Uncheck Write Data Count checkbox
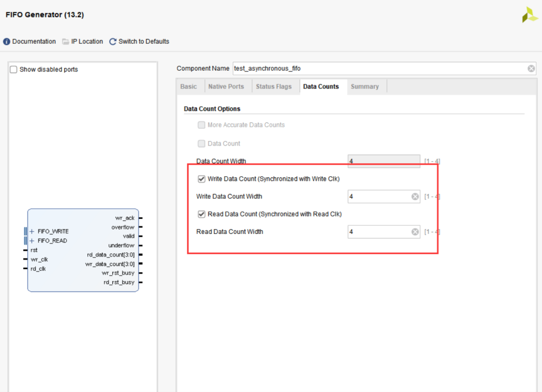This screenshot has width=542, height=392. [201, 179]
